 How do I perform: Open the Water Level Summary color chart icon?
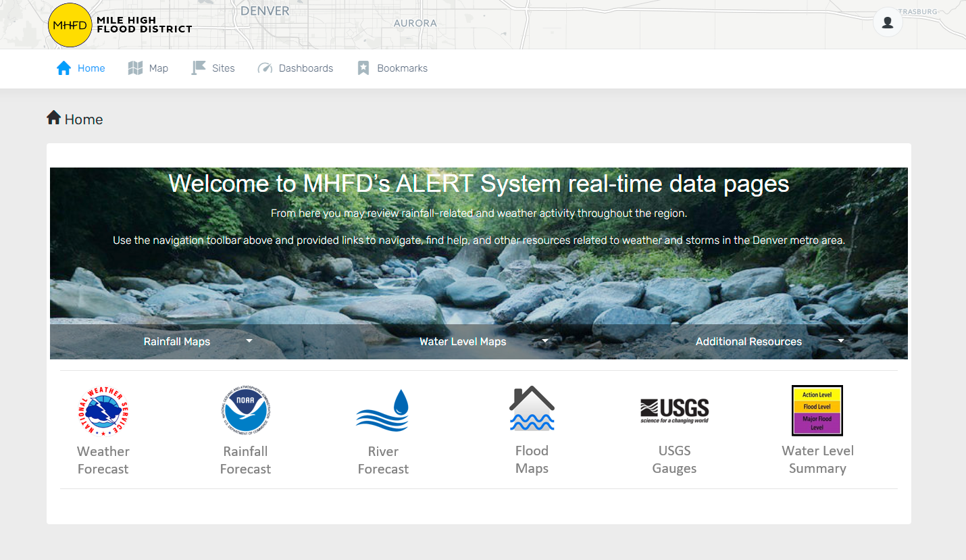click(817, 410)
